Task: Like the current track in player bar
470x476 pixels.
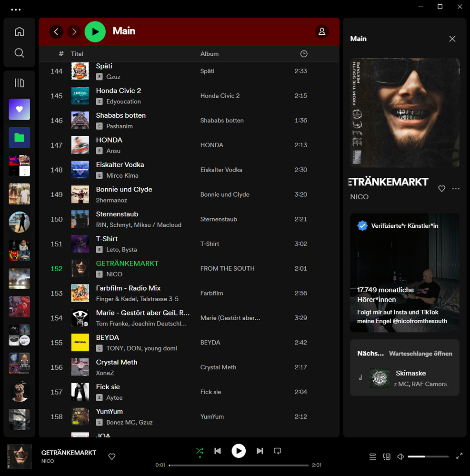Action: point(112,456)
